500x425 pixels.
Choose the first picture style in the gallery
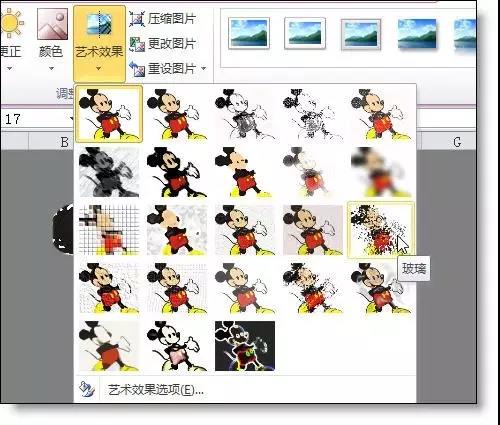point(249,33)
